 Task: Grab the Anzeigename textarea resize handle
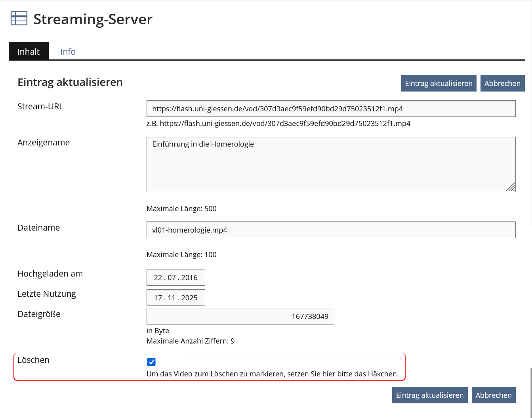click(511, 187)
